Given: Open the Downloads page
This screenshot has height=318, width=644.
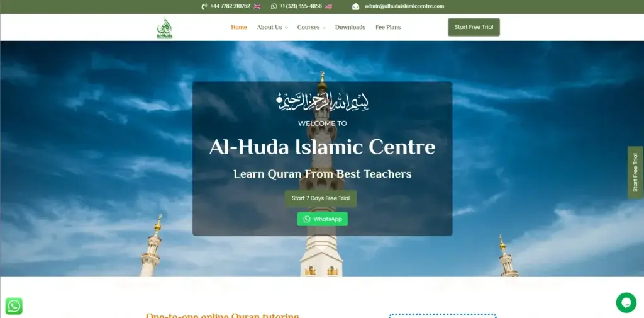Looking at the screenshot, I should [x=350, y=27].
